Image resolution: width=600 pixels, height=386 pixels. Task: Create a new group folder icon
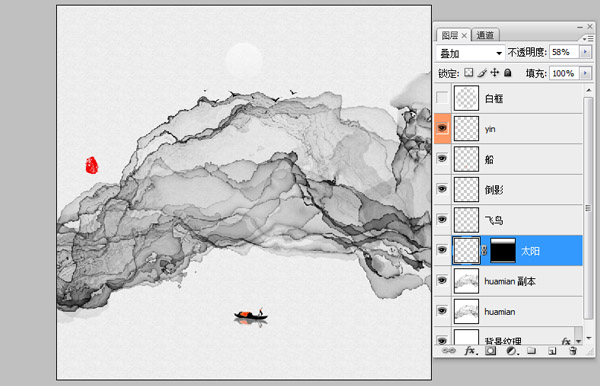(x=532, y=350)
